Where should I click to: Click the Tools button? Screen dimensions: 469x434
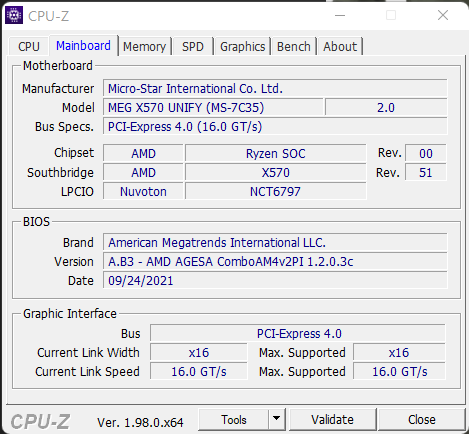234,419
